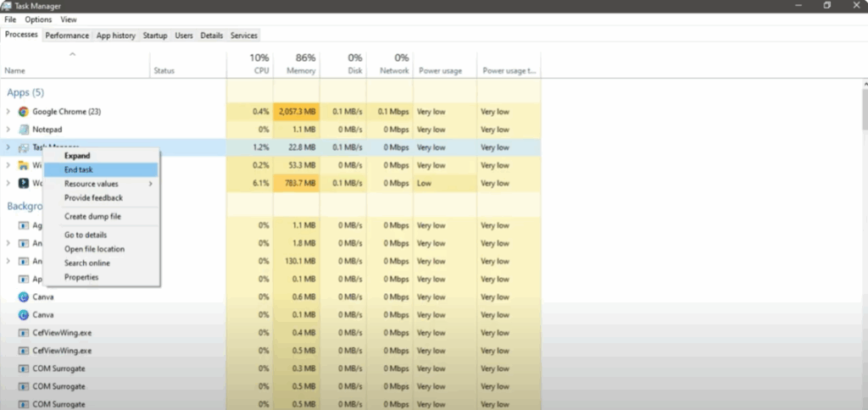Switch to the Performance tab

click(67, 36)
